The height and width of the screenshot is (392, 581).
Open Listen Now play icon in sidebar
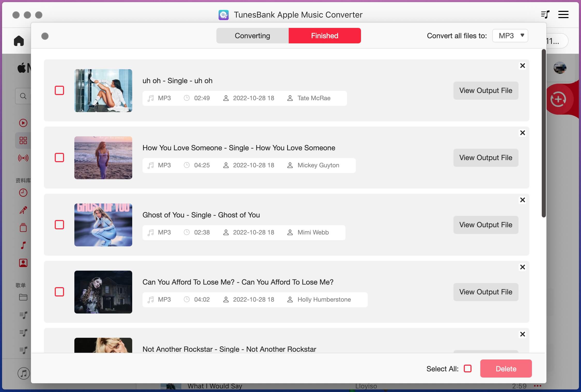click(x=23, y=123)
